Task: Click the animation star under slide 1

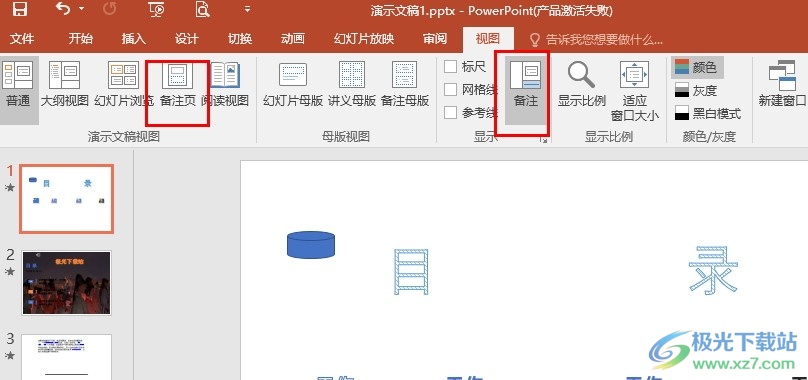Action: (x=10, y=188)
